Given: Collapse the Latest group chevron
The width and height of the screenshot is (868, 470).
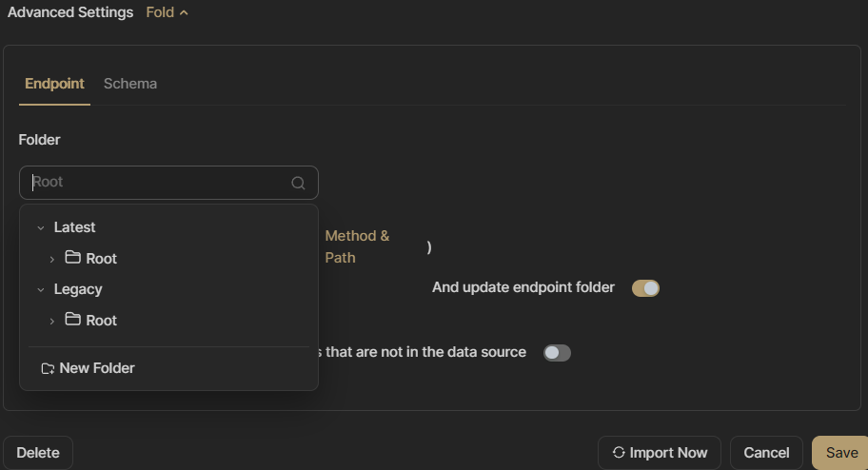Looking at the screenshot, I should (40, 227).
